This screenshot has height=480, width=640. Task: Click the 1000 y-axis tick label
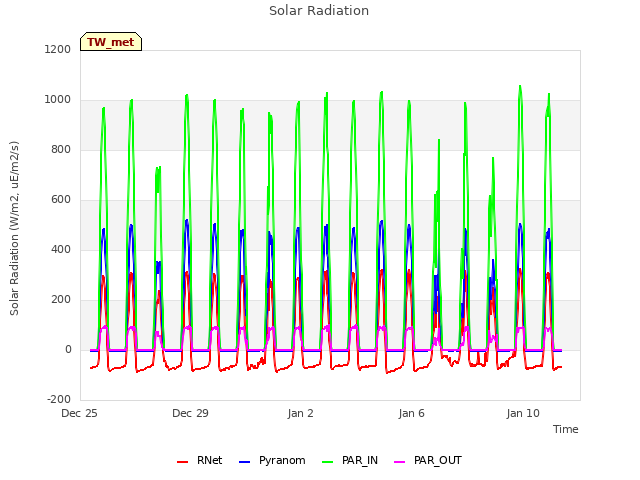58,100
